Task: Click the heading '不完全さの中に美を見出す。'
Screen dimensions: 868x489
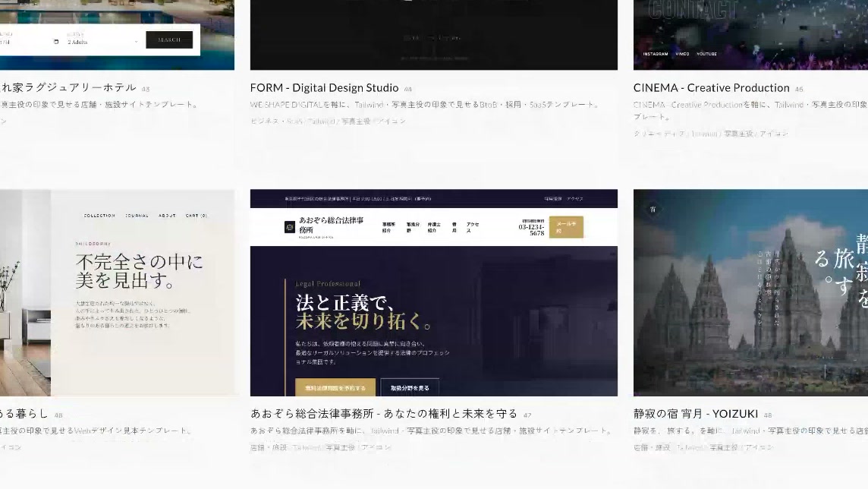Action: click(x=140, y=271)
